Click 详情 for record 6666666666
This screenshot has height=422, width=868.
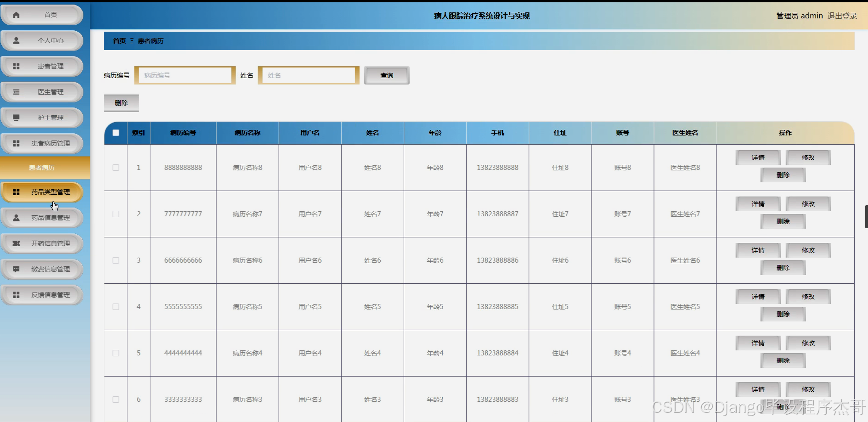tap(758, 250)
